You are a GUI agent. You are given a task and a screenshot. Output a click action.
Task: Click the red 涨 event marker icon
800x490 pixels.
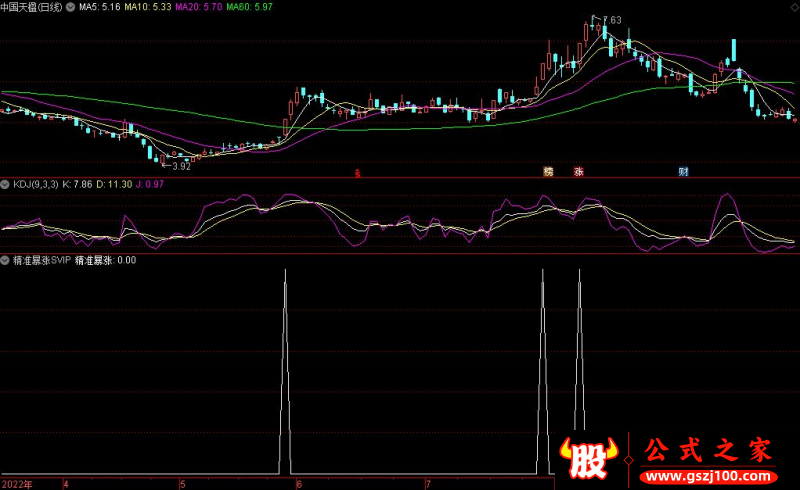click(578, 171)
